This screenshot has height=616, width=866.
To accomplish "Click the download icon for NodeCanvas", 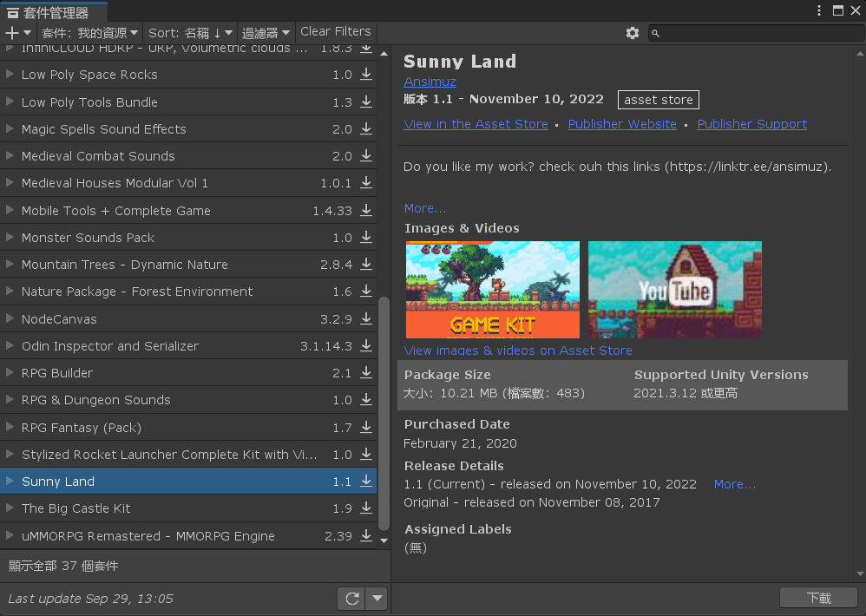I will [366, 318].
